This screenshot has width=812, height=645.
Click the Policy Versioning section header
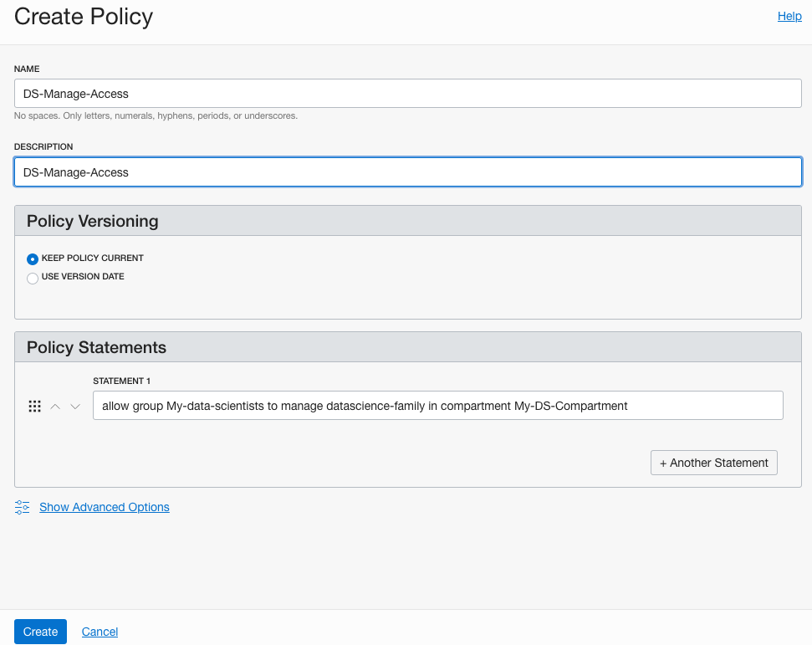coord(93,221)
